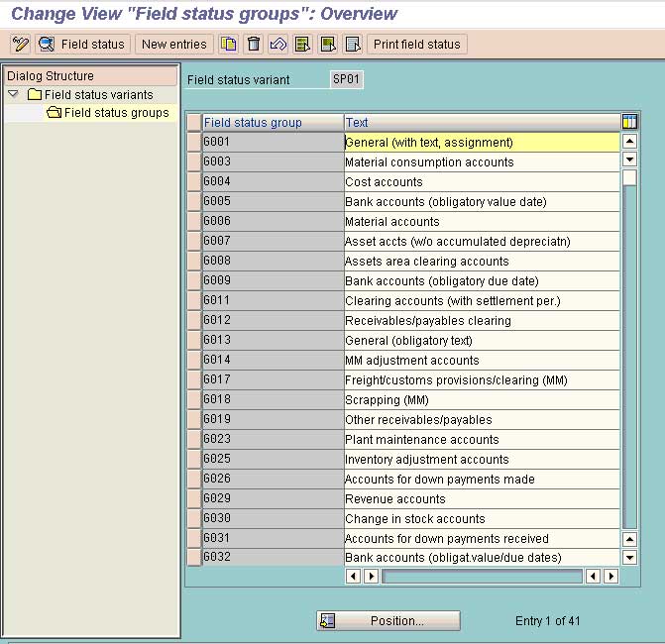Select the row marker for G001

click(194, 142)
